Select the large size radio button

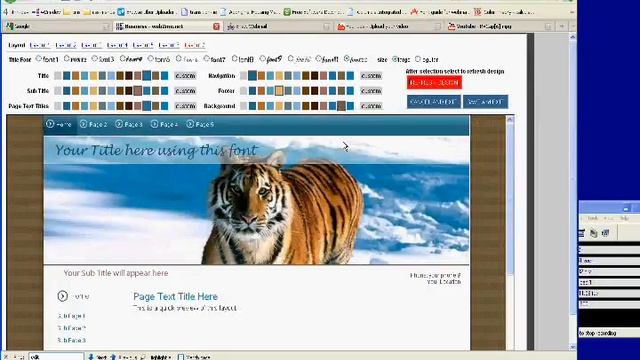click(395, 59)
